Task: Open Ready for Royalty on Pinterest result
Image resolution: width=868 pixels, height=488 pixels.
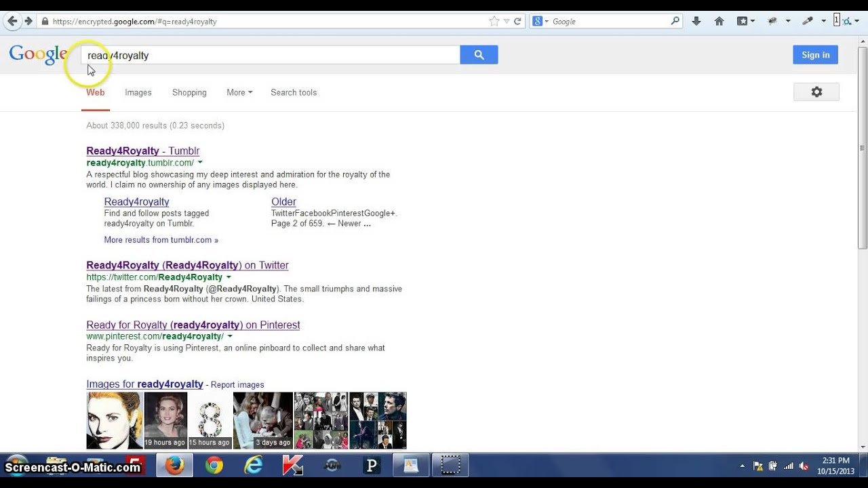Action: point(193,325)
